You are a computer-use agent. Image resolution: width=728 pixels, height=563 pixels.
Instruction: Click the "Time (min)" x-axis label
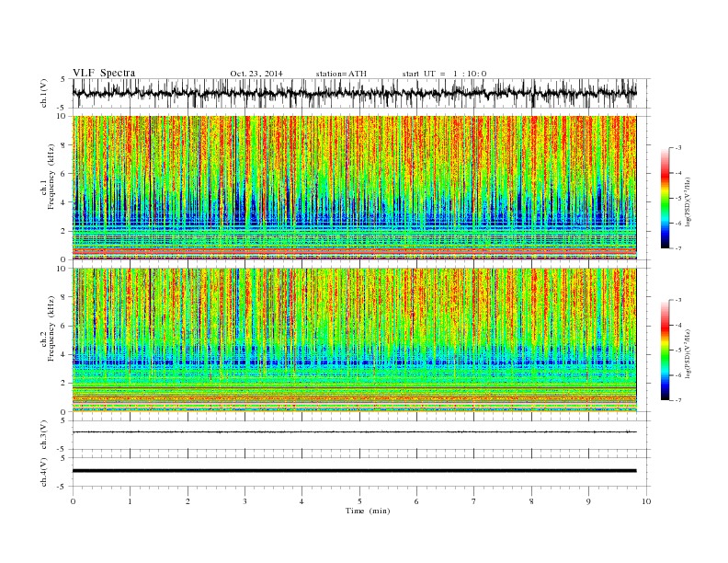(x=368, y=511)
